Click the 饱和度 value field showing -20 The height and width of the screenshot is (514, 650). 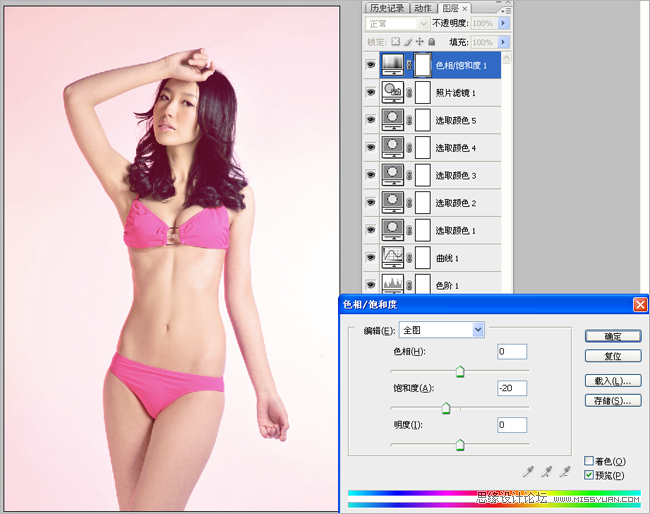click(x=512, y=388)
